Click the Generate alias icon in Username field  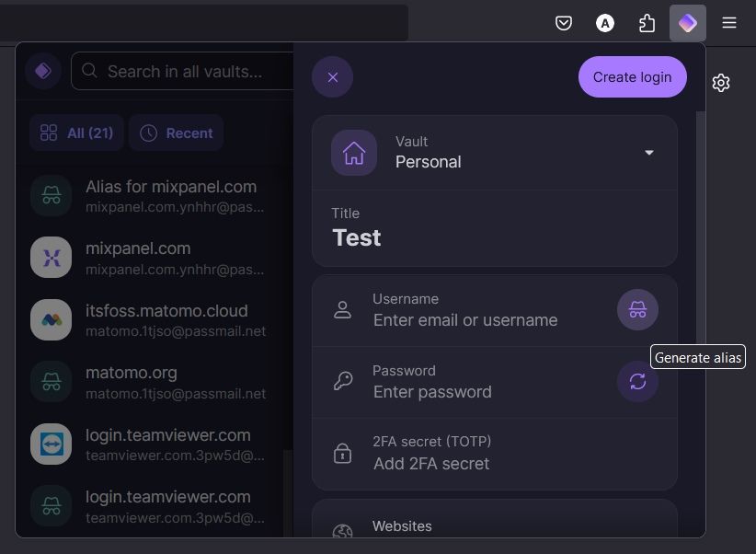pyautogui.click(x=637, y=309)
